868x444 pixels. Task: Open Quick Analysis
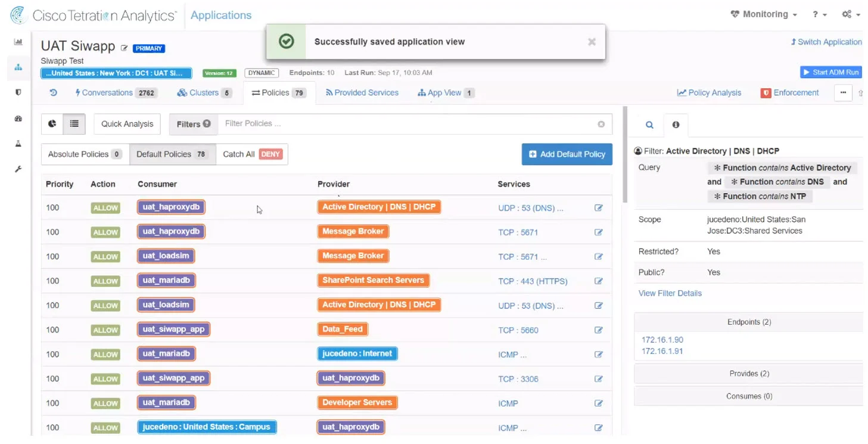[x=127, y=124]
